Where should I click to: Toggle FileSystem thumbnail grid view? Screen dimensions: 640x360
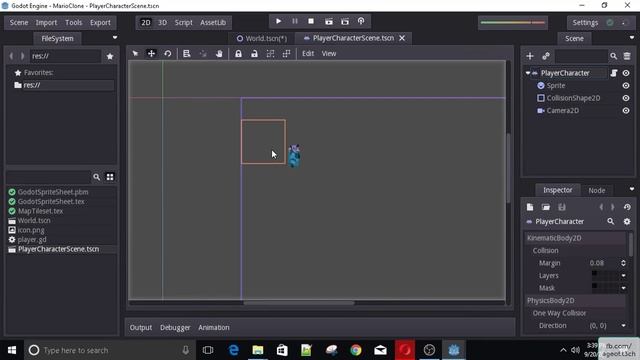[x=110, y=177]
